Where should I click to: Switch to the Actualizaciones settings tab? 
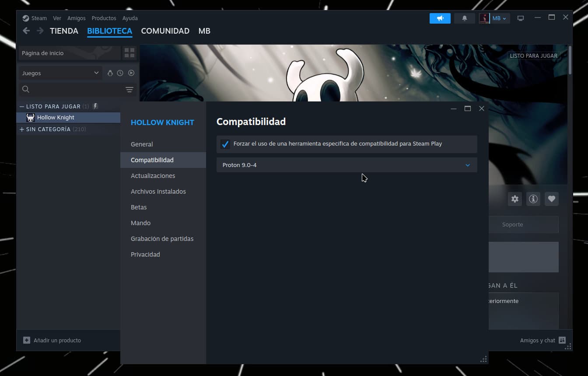coord(153,176)
